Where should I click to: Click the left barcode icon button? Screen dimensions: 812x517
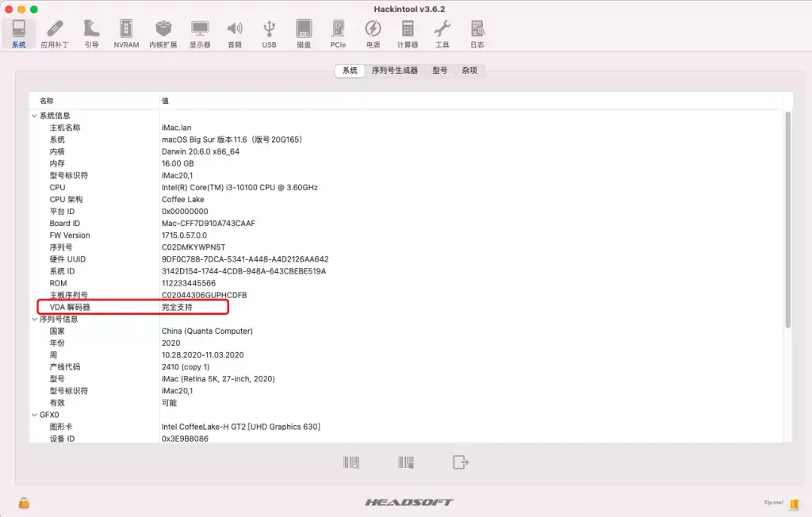[x=351, y=462]
